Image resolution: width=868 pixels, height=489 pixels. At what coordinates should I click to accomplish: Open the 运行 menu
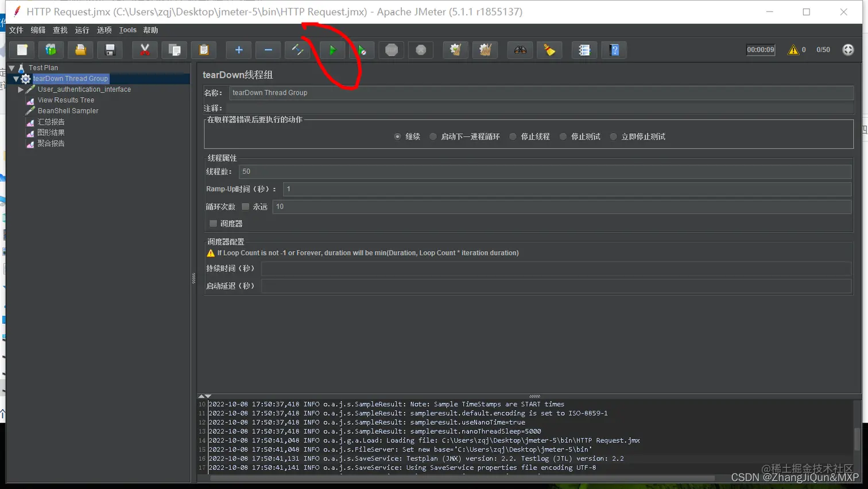click(82, 30)
